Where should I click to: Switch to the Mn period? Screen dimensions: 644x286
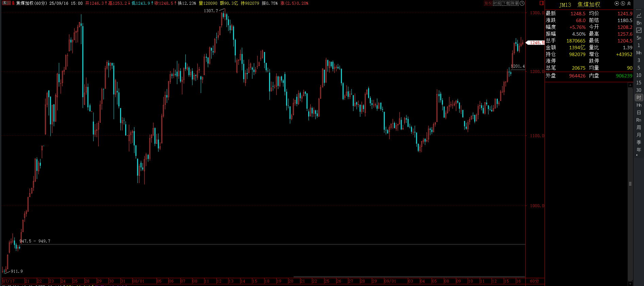pyautogui.click(x=639, y=53)
